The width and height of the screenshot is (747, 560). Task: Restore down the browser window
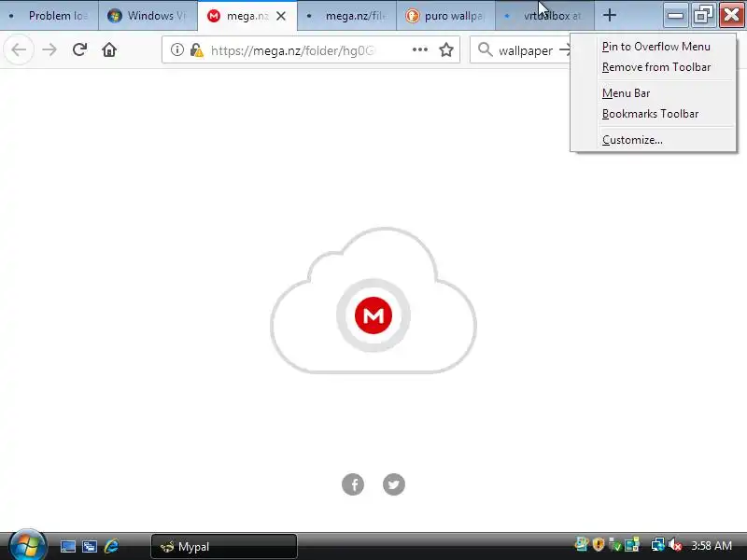tap(703, 15)
